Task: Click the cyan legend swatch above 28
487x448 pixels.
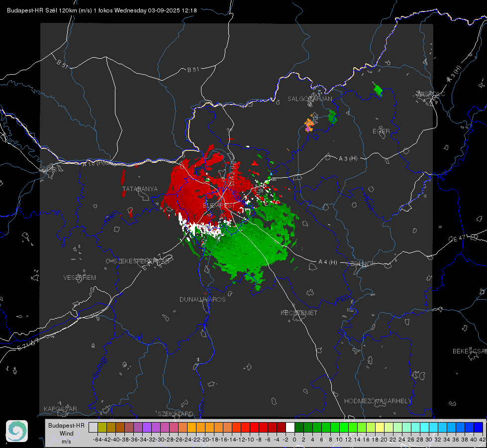Action: [x=425, y=427]
